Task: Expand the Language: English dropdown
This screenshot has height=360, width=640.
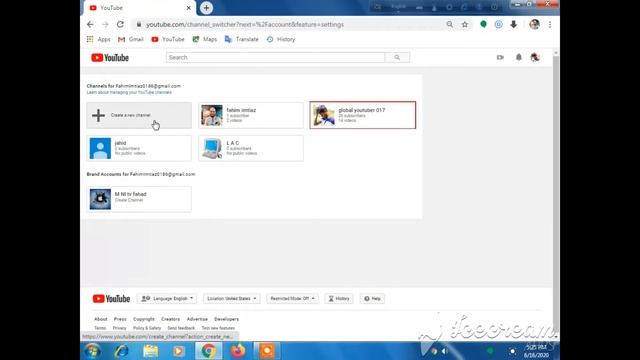Action: point(167,298)
